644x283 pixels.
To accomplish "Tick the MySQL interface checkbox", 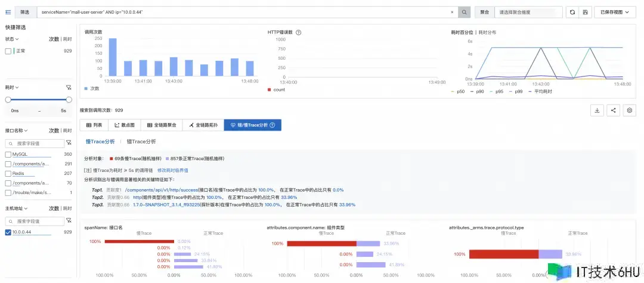I will point(8,154).
